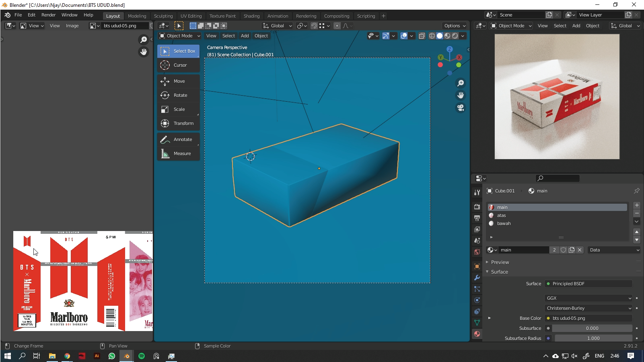This screenshot has width=644, height=362.
Task: Toggle camera view with the camera icon
Action: [461, 108]
